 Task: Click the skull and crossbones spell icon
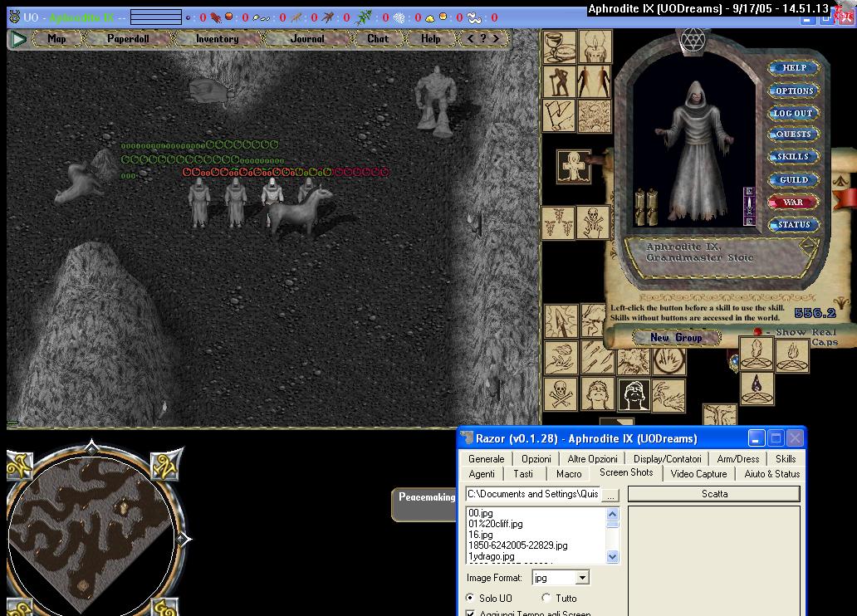coord(561,394)
